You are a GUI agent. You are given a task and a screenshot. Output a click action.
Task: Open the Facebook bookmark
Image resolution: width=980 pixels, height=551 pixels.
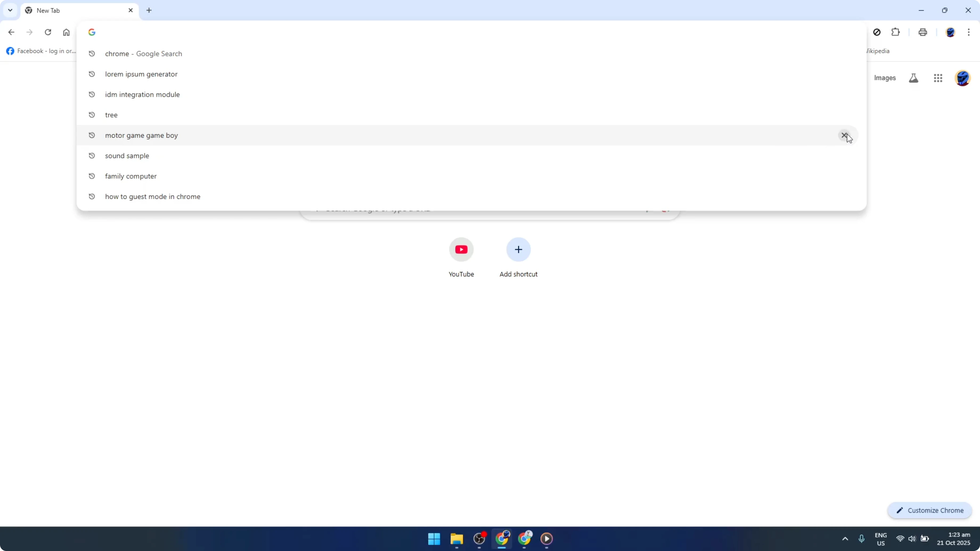[40, 51]
